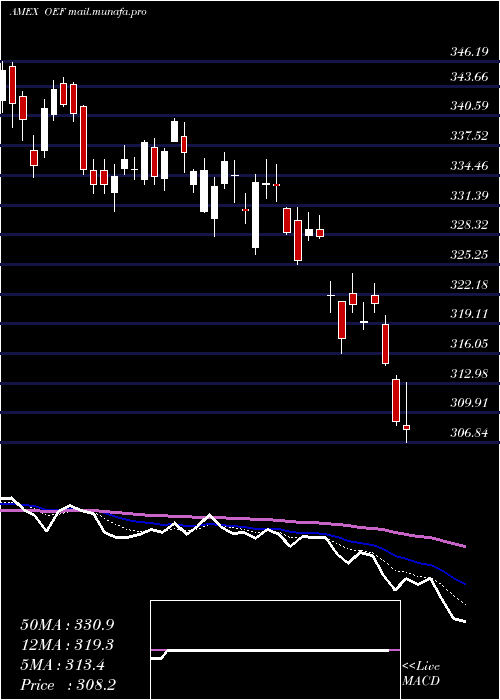Image resolution: width=500 pixels, height=700 pixels.
Task: Click the 5MA : 313.4 reading
Action: click(x=63, y=665)
